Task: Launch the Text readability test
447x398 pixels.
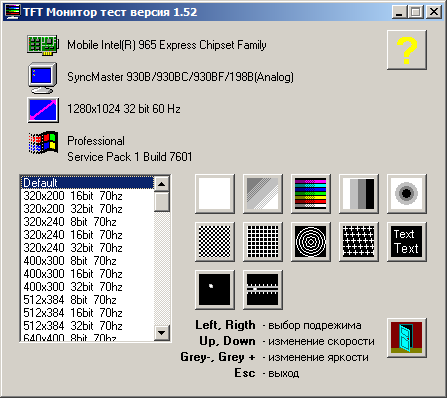Action: point(407,242)
